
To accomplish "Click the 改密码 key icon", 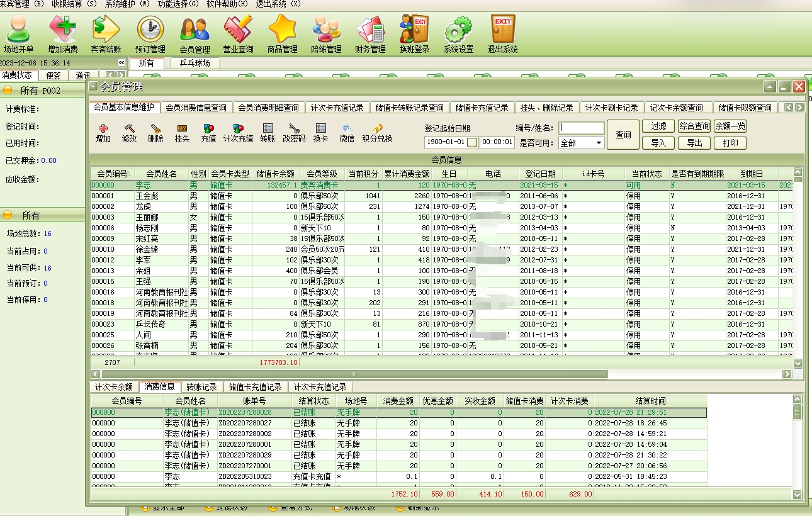I will 293,133.
